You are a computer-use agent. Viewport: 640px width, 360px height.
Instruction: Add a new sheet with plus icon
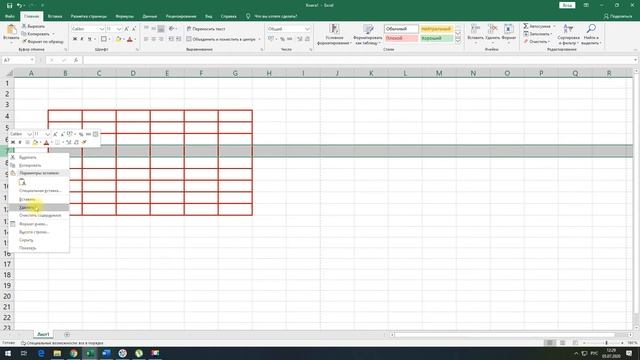(x=67, y=334)
